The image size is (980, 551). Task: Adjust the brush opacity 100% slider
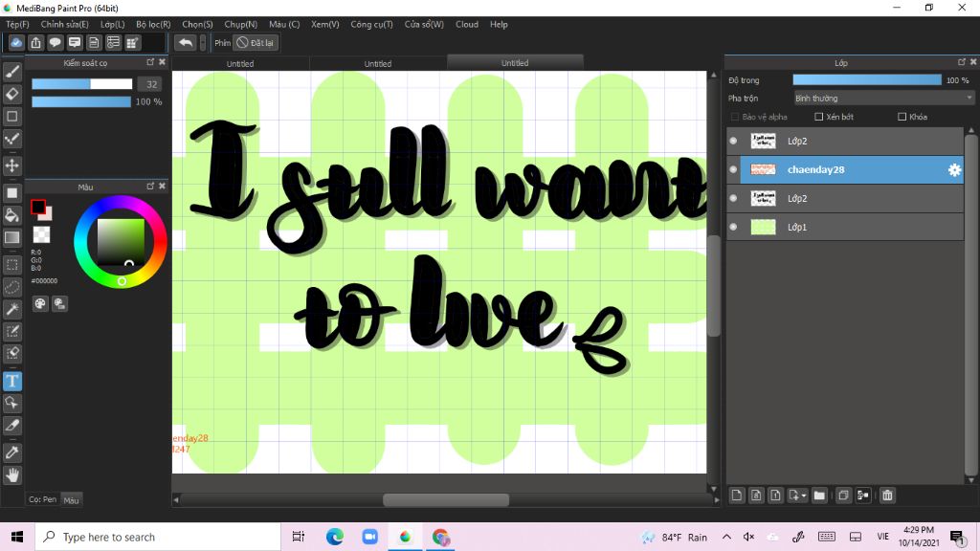coord(81,101)
